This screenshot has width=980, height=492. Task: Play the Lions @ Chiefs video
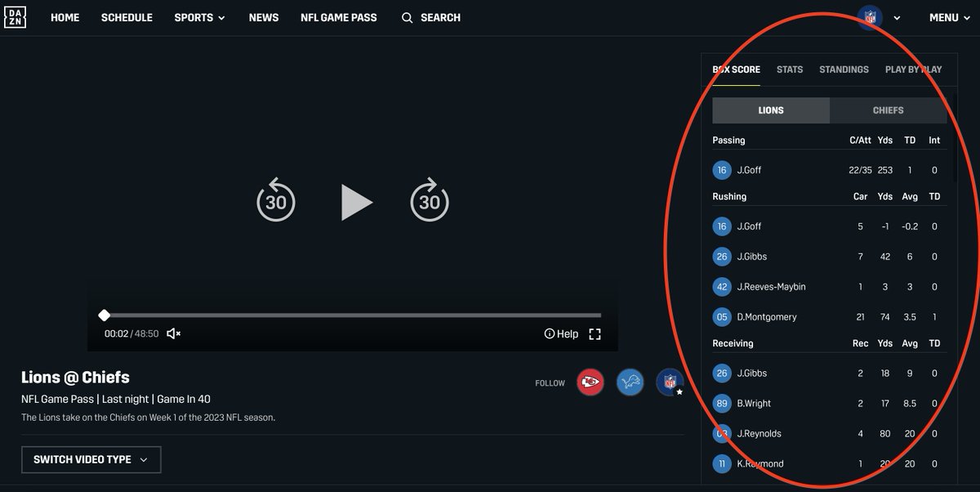coord(356,202)
